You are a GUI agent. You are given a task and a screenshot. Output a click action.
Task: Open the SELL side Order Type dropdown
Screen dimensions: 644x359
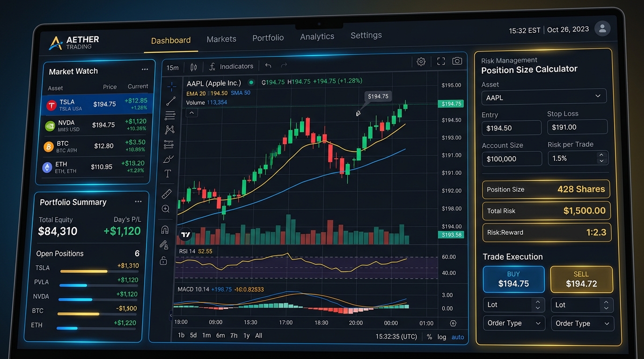582,323
